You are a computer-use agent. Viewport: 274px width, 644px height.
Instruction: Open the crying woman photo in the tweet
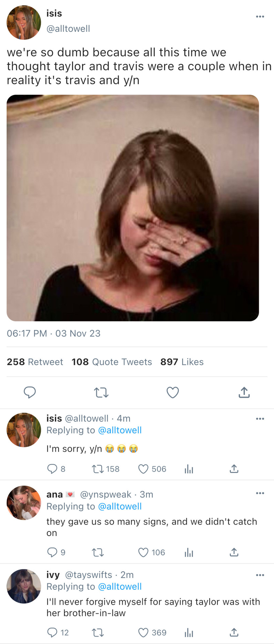click(x=133, y=208)
